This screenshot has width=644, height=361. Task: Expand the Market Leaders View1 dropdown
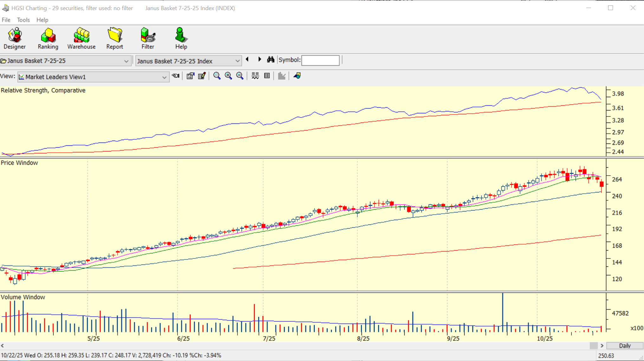pos(164,77)
